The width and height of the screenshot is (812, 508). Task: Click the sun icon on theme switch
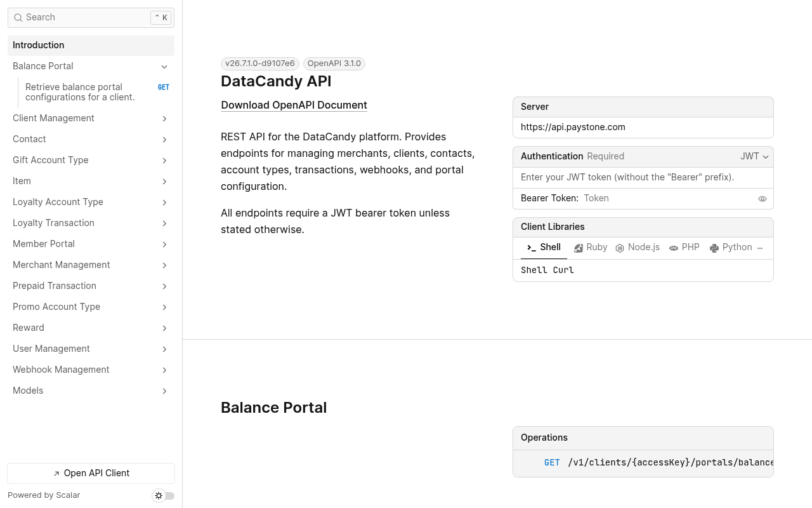coord(159,496)
